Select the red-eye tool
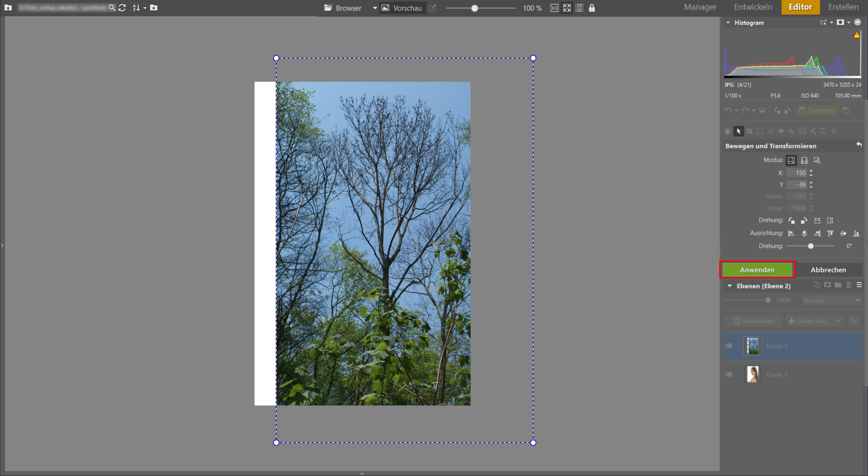The image size is (868, 476). click(x=781, y=131)
